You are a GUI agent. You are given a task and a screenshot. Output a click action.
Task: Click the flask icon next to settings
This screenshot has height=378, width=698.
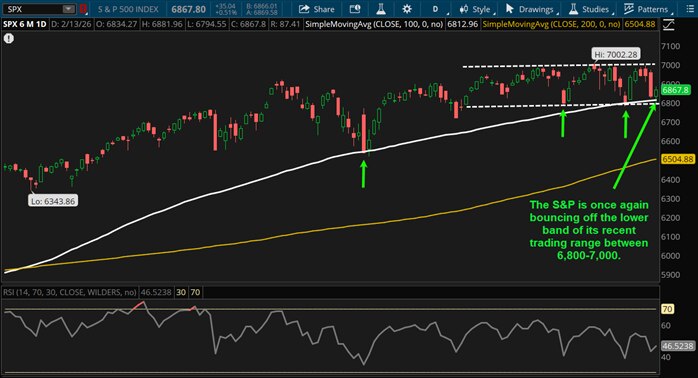tap(381, 9)
